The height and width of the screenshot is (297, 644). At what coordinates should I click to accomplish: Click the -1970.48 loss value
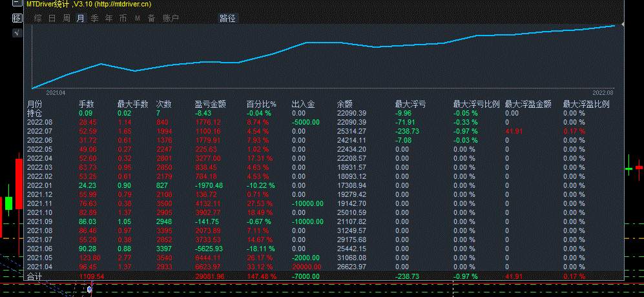(x=209, y=185)
